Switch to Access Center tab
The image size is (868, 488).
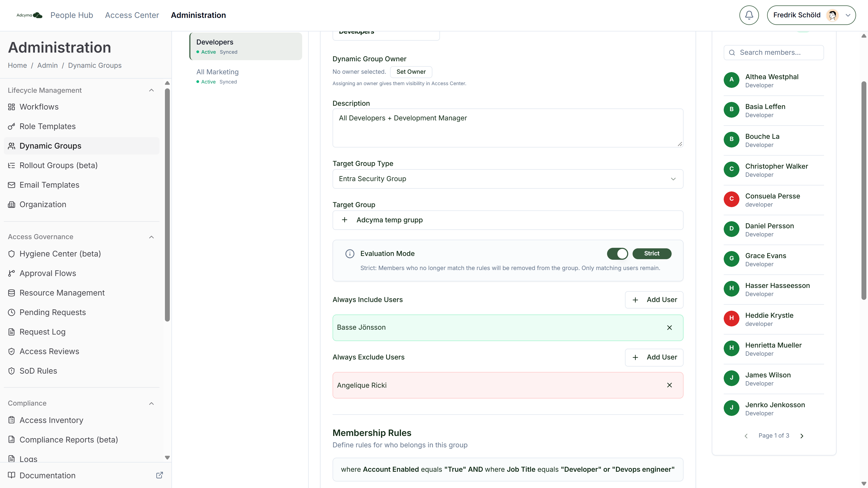132,15
